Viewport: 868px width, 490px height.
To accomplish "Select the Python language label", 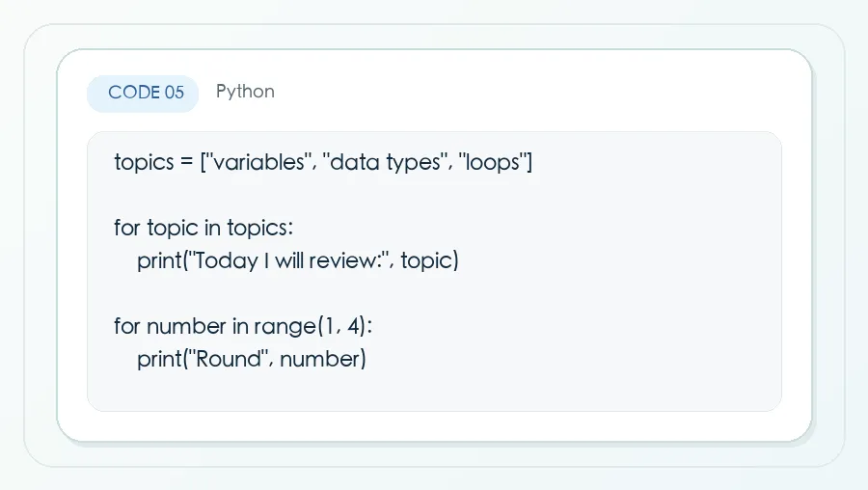I will pos(245,92).
